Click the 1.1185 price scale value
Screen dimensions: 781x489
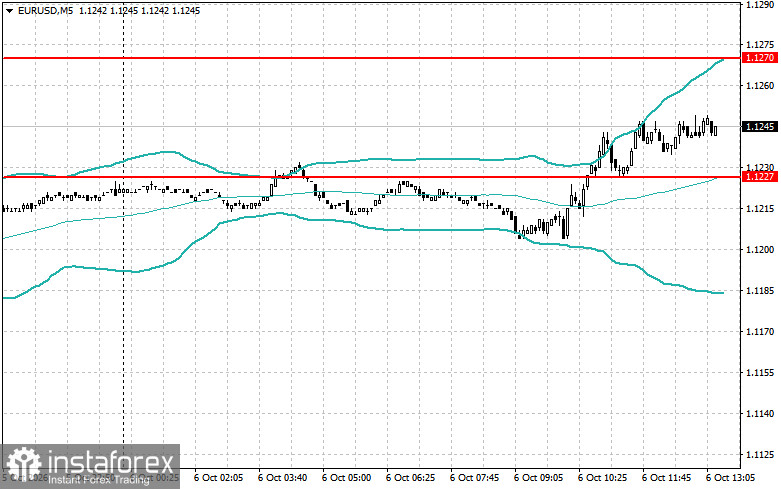click(760, 290)
